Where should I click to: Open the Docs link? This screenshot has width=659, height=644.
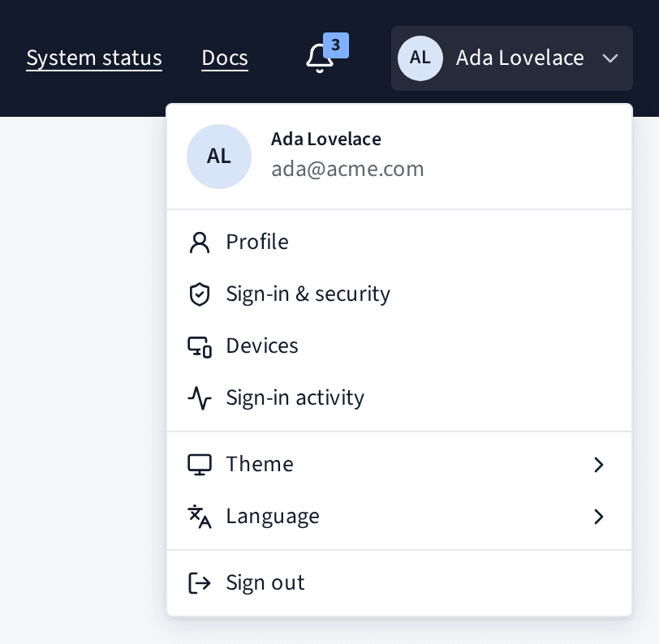click(225, 58)
